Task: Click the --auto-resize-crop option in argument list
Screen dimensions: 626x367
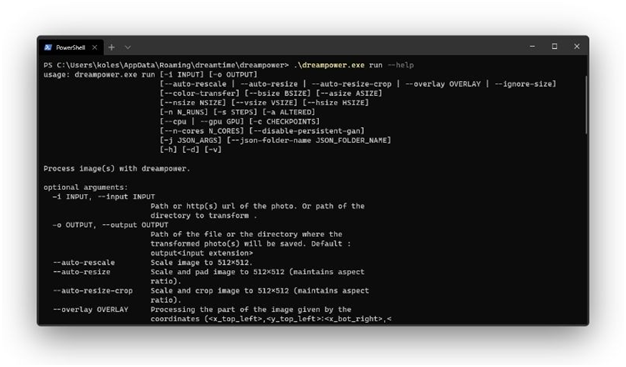Action: pos(93,291)
